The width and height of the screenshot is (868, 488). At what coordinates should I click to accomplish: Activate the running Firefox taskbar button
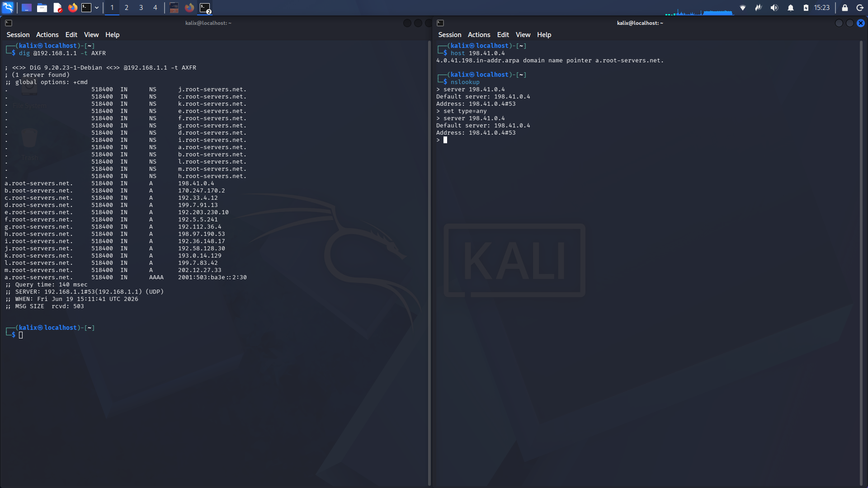click(189, 8)
